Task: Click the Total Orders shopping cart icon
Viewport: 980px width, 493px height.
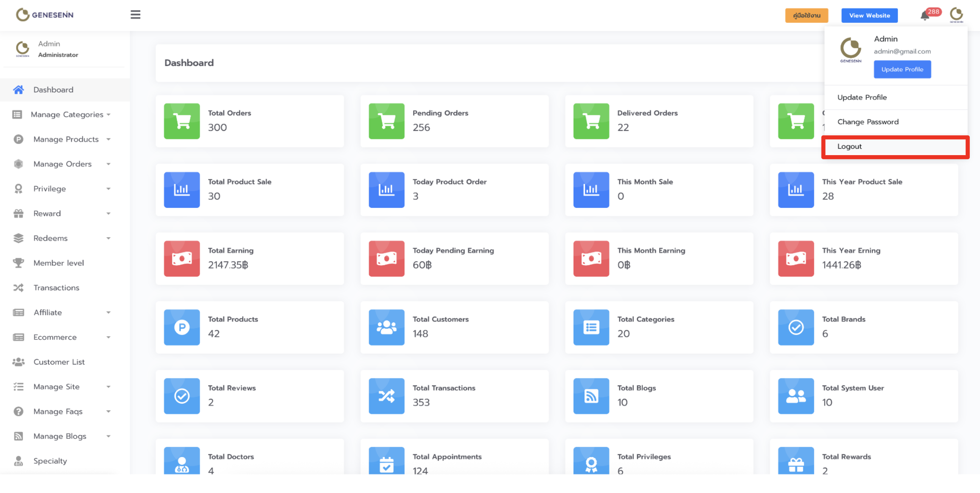Action: pyautogui.click(x=182, y=121)
